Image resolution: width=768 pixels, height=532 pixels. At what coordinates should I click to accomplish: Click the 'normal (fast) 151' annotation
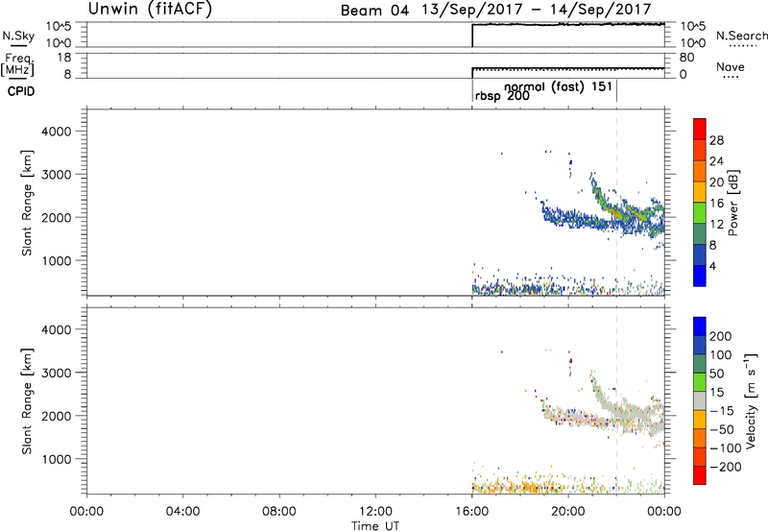pyautogui.click(x=559, y=86)
